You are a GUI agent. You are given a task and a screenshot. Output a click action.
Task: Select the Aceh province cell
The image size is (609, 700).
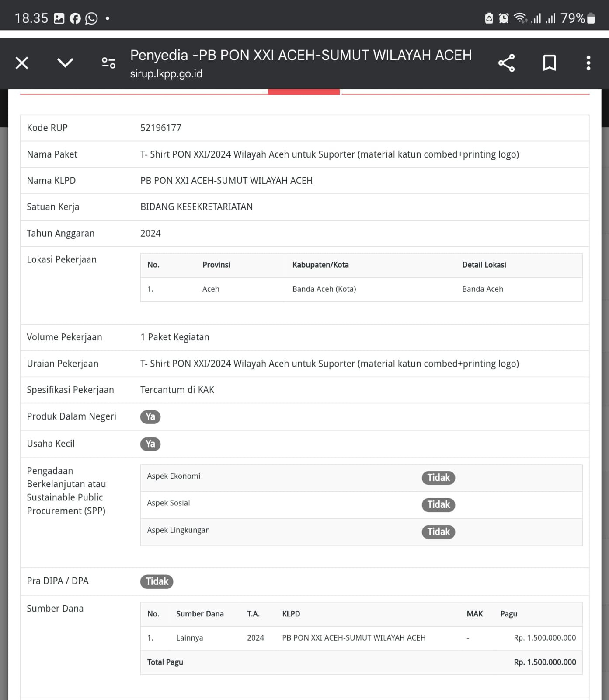[211, 289]
